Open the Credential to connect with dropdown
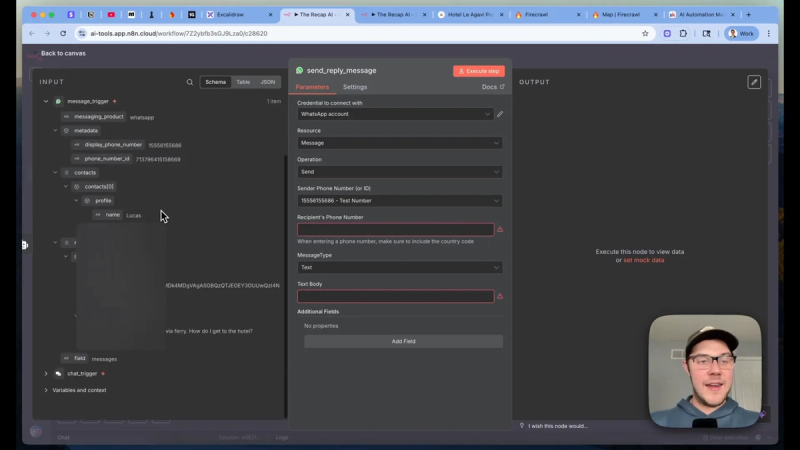The image size is (800, 450). tap(395, 114)
